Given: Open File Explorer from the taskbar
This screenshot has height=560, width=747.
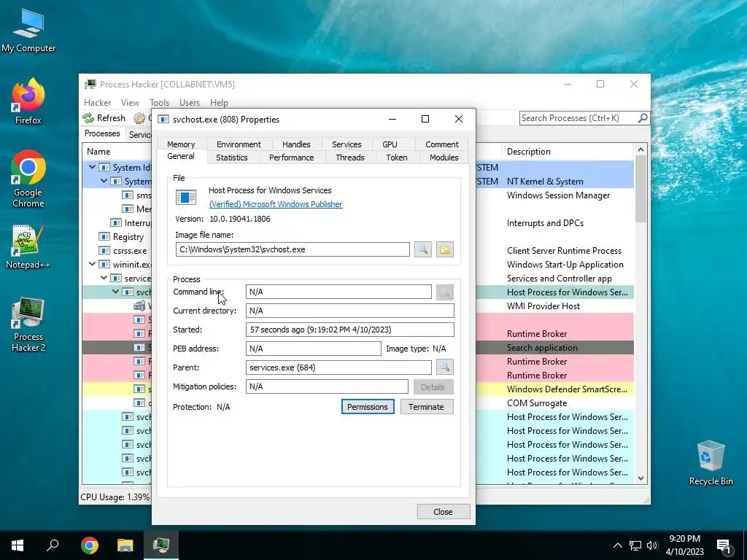Looking at the screenshot, I should click(x=125, y=545).
